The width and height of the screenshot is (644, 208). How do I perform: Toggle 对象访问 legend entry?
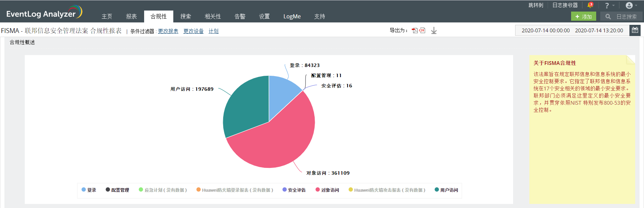327,190
